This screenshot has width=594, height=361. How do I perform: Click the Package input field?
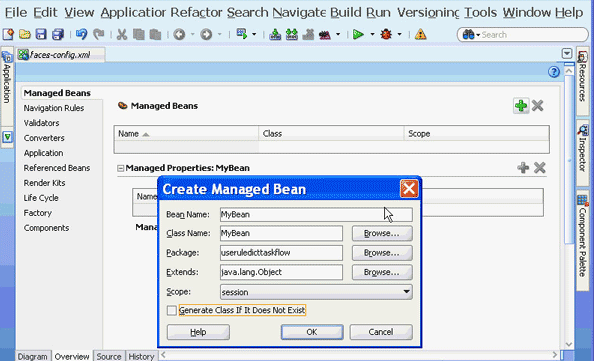281,253
